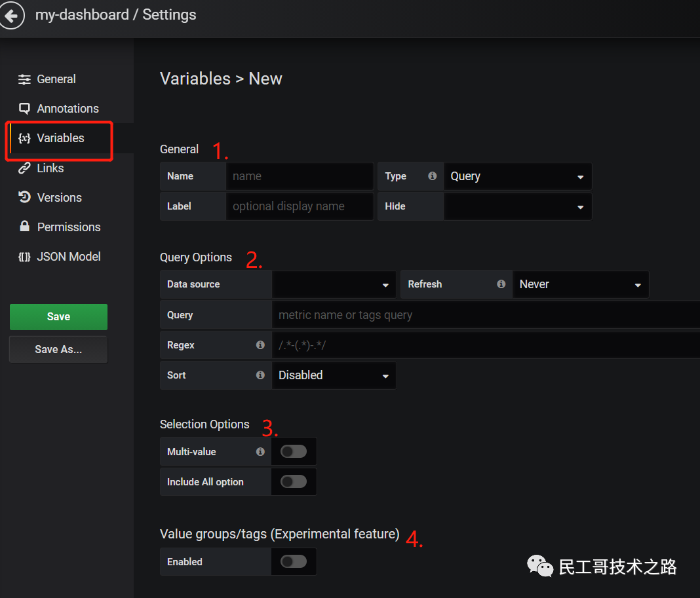Click the Query metric name input
Viewport: 700px width, 598px height.
coord(486,315)
